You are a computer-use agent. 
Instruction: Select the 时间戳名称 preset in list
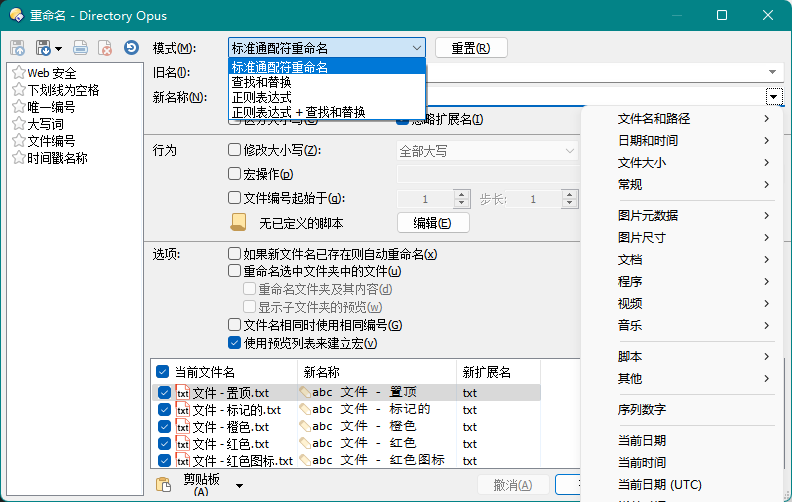[x=57, y=158]
